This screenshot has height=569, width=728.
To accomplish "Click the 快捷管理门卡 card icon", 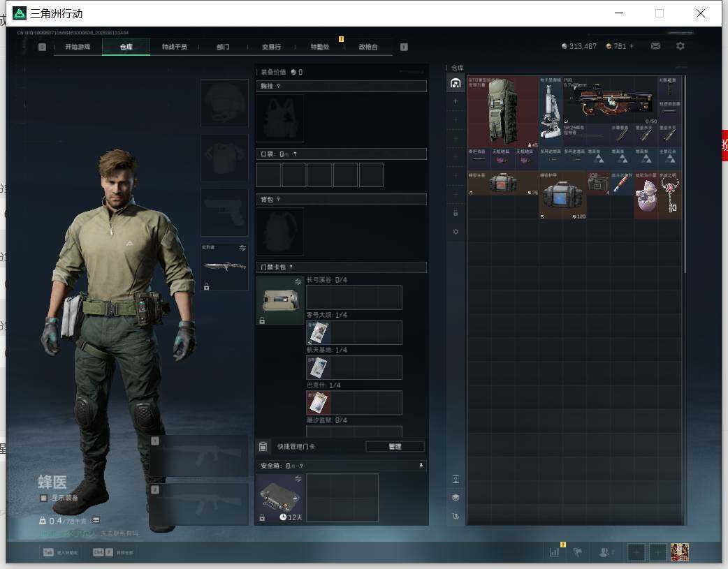I will pyautogui.click(x=263, y=447).
